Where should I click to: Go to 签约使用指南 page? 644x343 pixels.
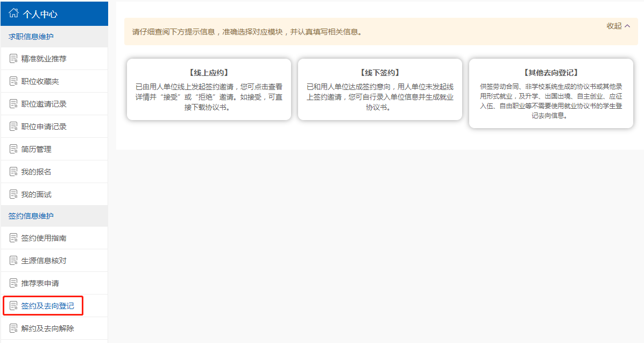(x=44, y=238)
